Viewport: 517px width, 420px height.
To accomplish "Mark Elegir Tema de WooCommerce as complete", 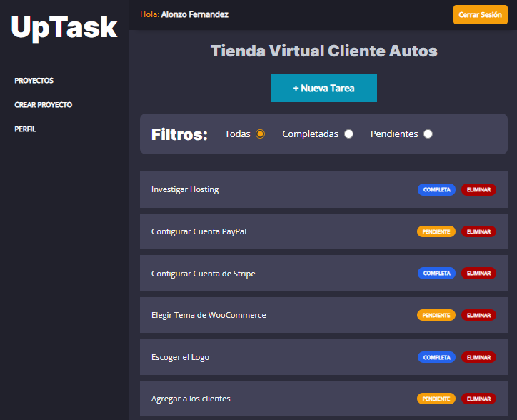I will pos(436,315).
